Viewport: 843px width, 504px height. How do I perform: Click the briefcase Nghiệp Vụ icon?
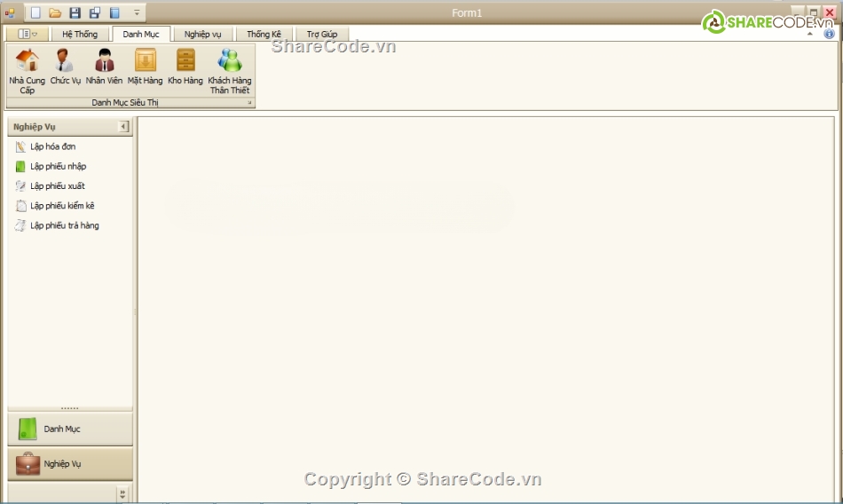pos(28,464)
